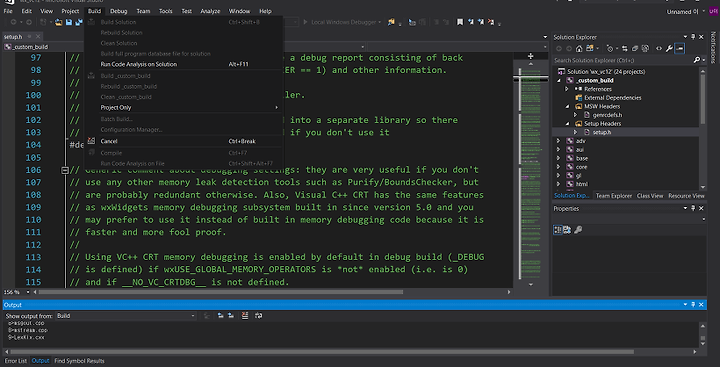Click Clear All icon in Output toolbar
The width and height of the screenshot is (720, 367).
click(x=245, y=316)
